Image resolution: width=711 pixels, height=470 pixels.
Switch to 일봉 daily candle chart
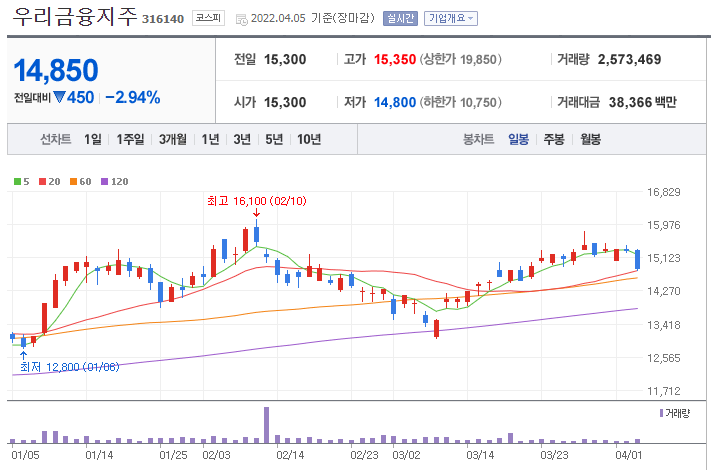coord(518,139)
